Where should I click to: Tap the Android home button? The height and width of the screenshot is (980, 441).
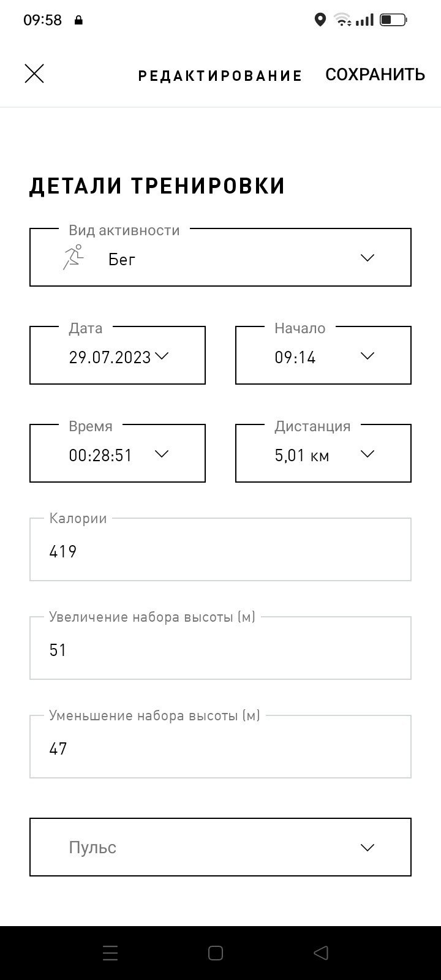(x=216, y=953)
